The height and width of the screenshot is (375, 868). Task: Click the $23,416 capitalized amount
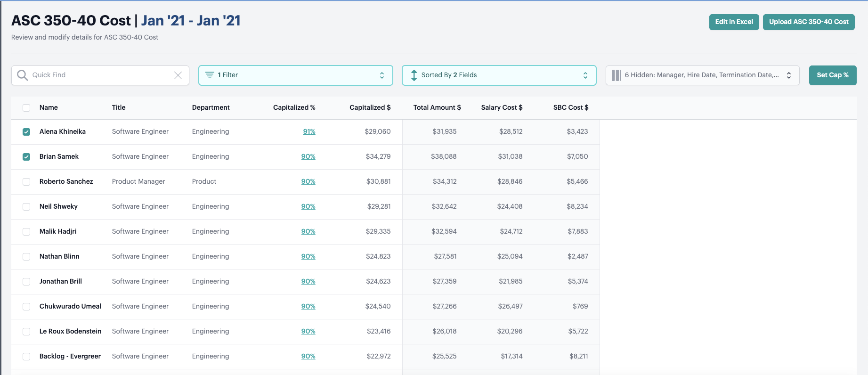pos(379,331)
